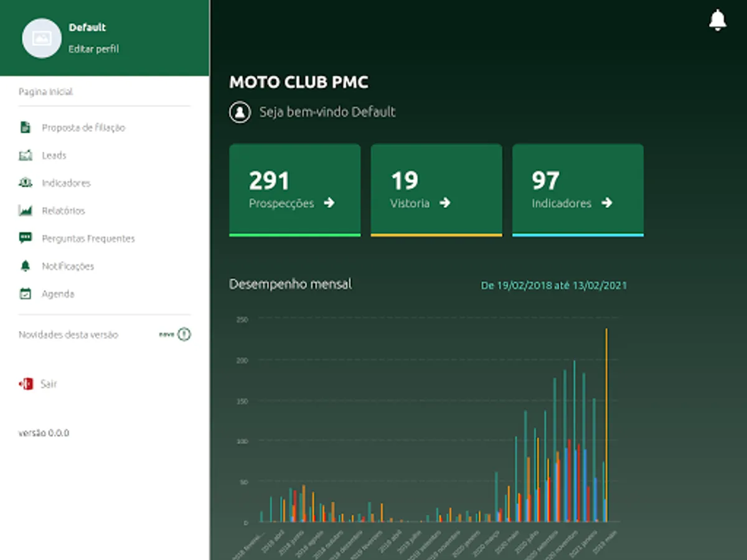Viewport: 747px width, 560px height.
Task: Click the date range De 19/02/2018 até 13/02/2021
Action: 554,286
